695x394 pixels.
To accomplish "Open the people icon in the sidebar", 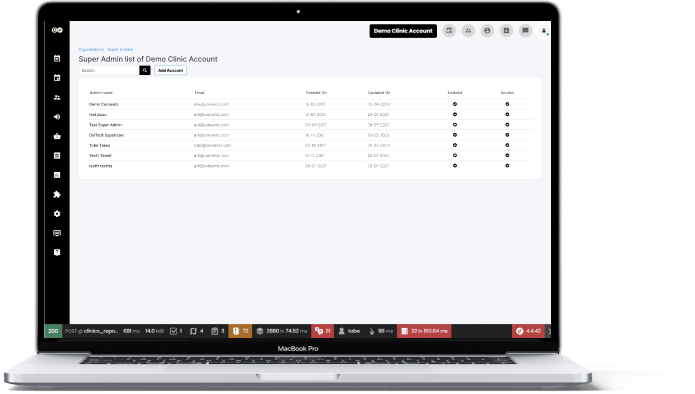I will [57, 98].
